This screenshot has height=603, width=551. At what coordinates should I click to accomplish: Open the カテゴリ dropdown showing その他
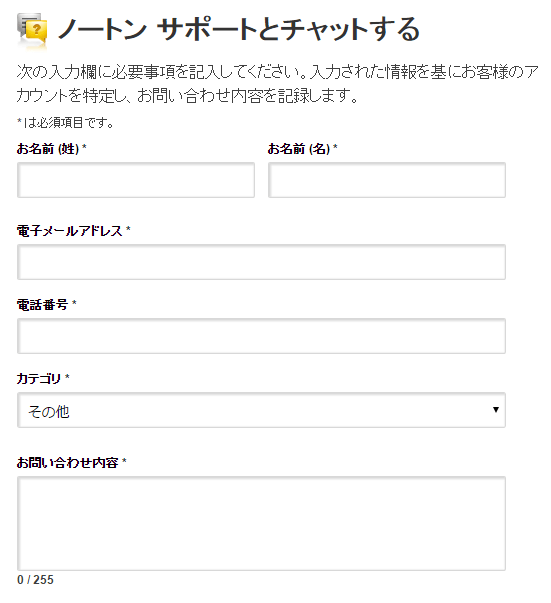261,410
